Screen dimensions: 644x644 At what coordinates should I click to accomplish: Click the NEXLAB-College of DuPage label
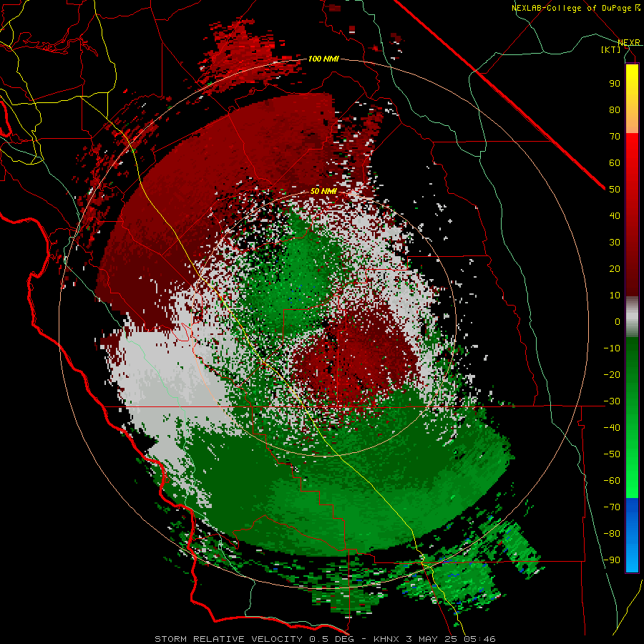576,8
